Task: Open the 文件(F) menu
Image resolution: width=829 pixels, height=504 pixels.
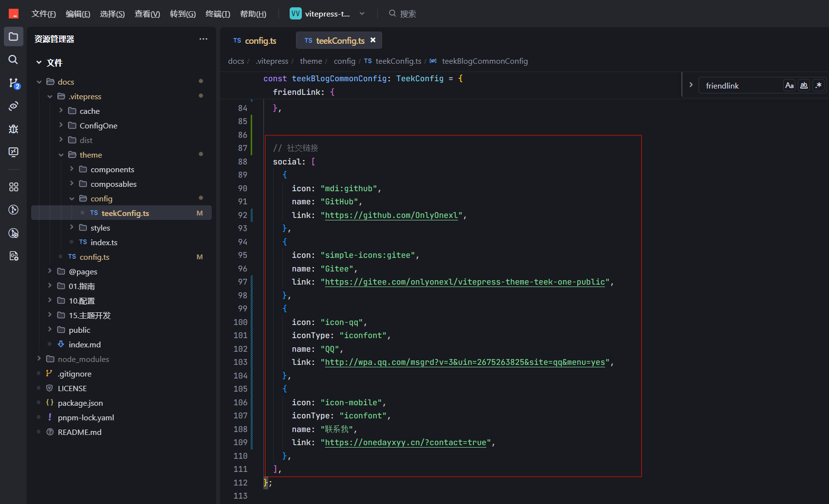Action: click(x=43, y=14)
